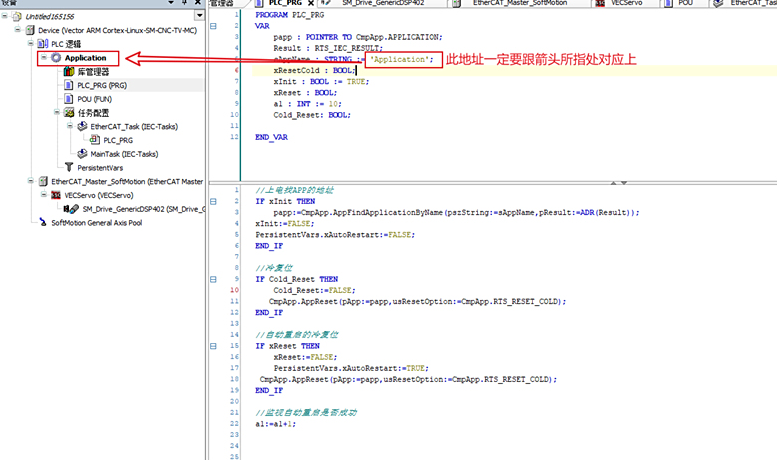Select the Application node gear icon
This screenshot has width=777, height=460.
pyautogui.click(x=56, y=58)
